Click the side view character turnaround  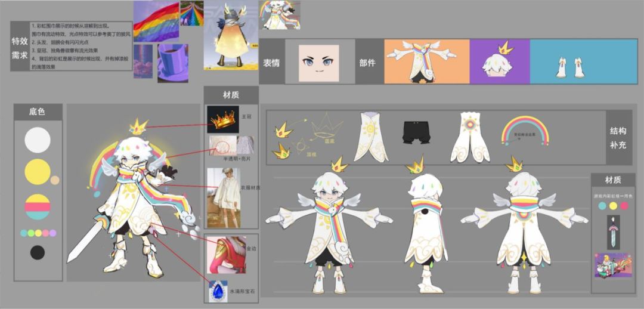pos(426,232)
